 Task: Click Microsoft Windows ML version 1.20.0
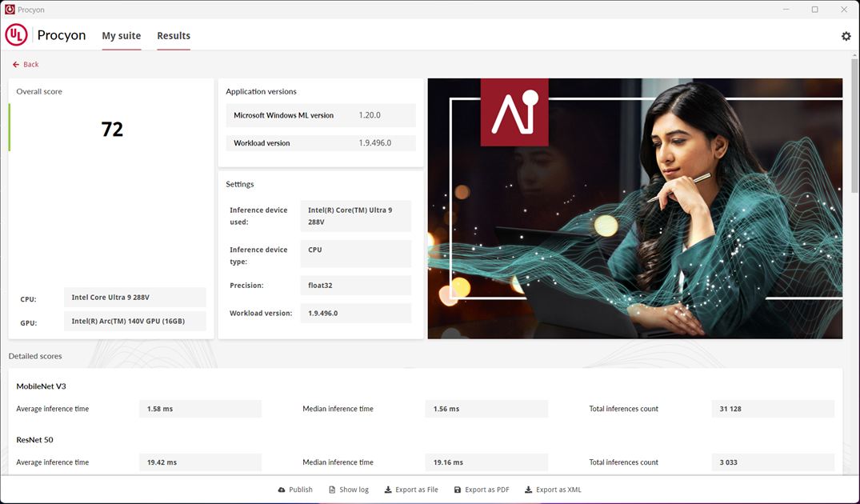[x=321, y=116]
